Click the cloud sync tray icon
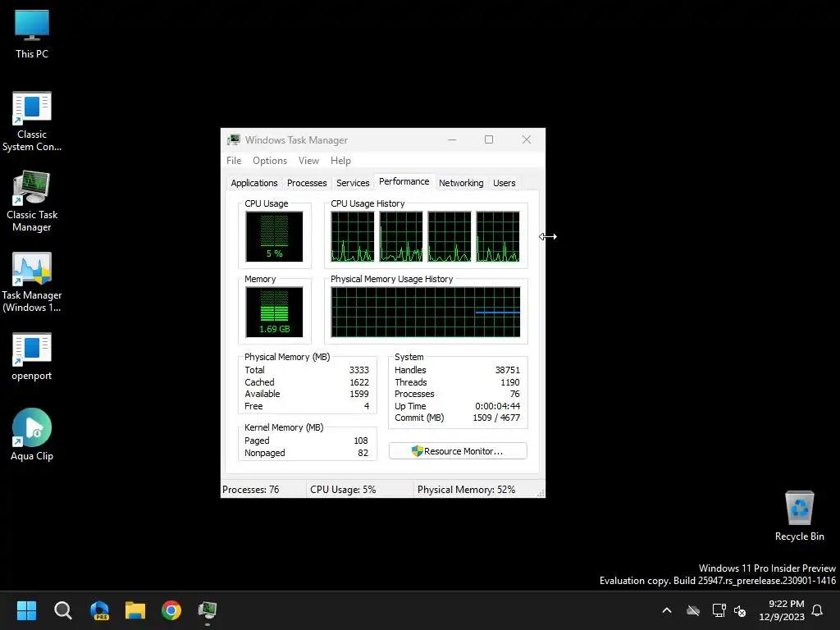Screen dimensions: 840x630 (x=693, y=610)
